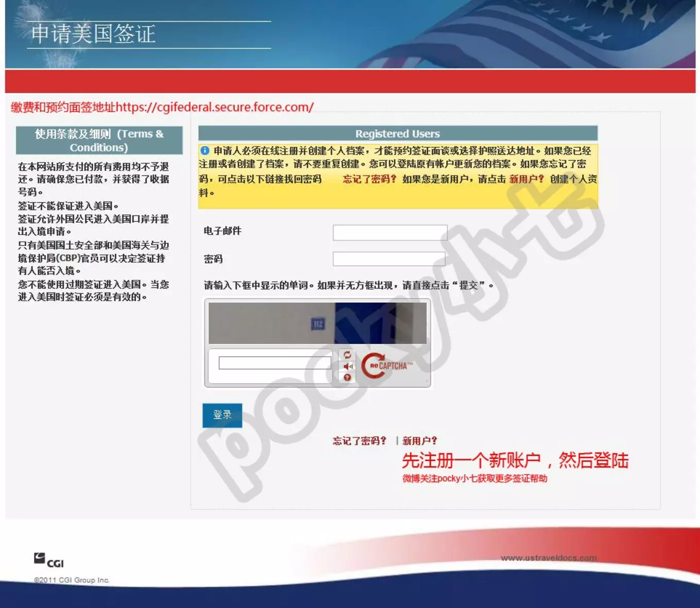Click the CAPTCHA challenge image
The width and height of the screenshot is (700, 608).
[318, 323]
